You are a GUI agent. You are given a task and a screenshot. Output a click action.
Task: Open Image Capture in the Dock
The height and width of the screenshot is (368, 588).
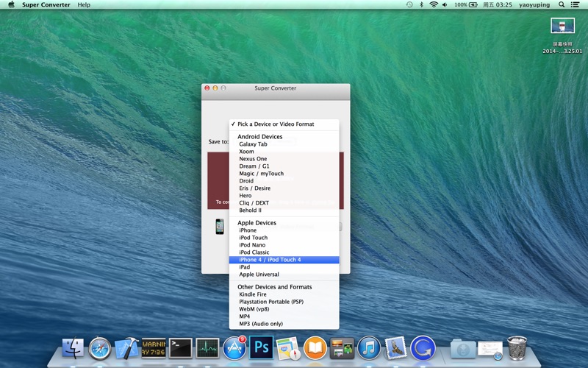pyautogui.click(x=342, y=348)
